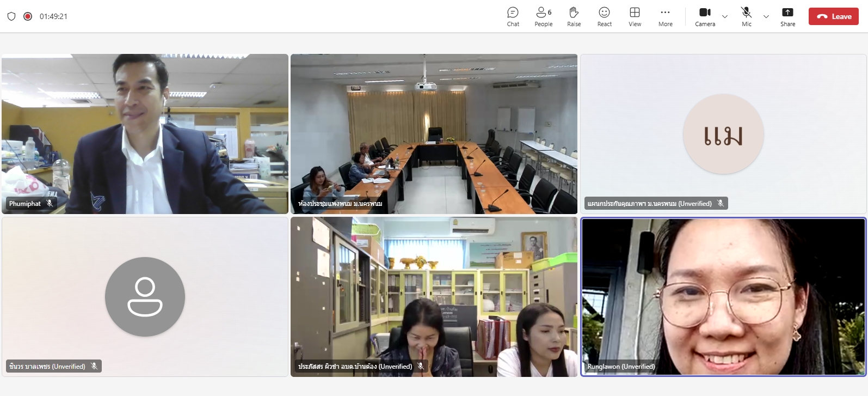
Task: Click the red recording indicator
Action: [x=28, y=16]
